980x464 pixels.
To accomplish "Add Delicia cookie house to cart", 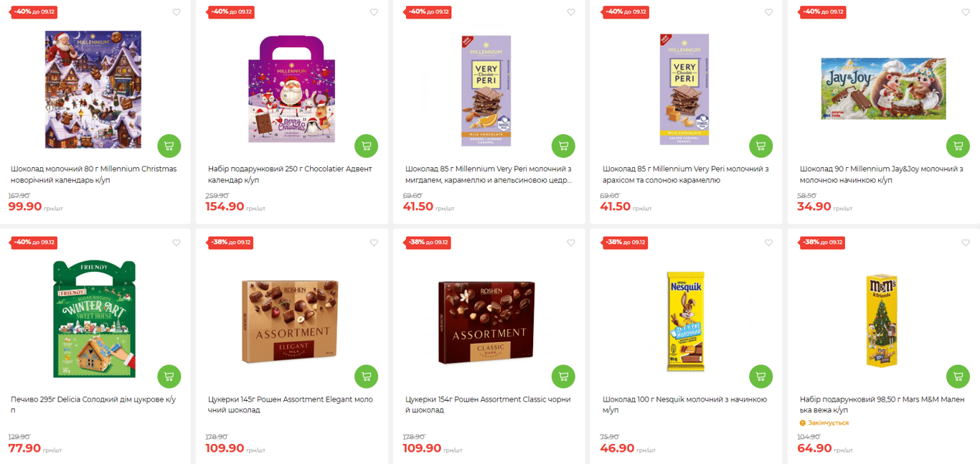I will (169, 376).
